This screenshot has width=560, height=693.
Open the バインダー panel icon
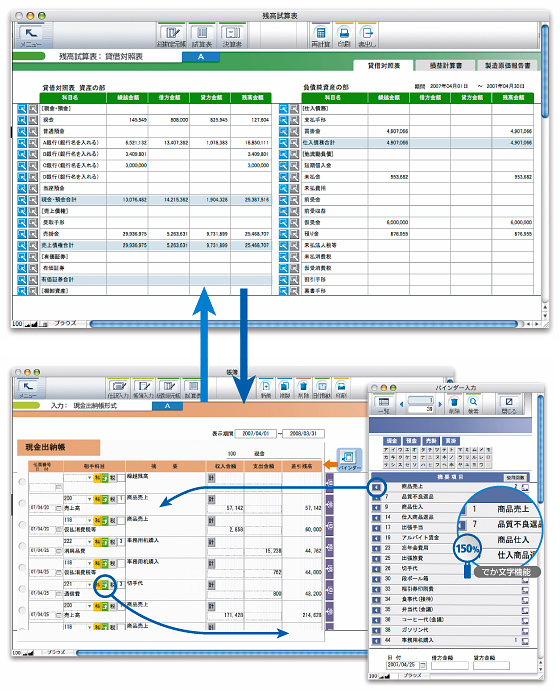349,460
